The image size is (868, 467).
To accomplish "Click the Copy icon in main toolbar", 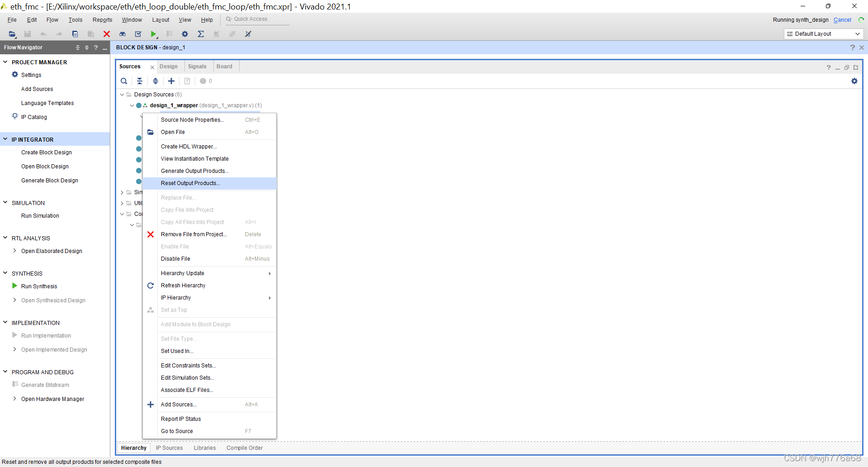I will click(75, 34).
